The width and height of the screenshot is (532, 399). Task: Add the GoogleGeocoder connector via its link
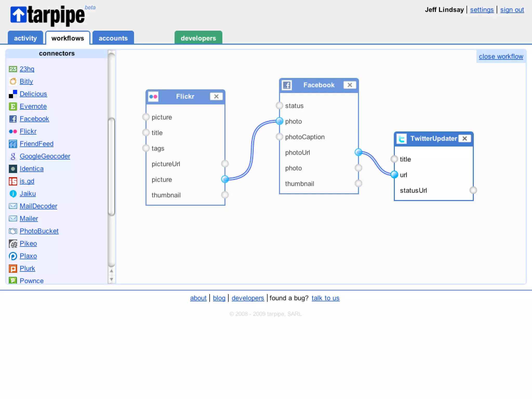pos(45,156)
